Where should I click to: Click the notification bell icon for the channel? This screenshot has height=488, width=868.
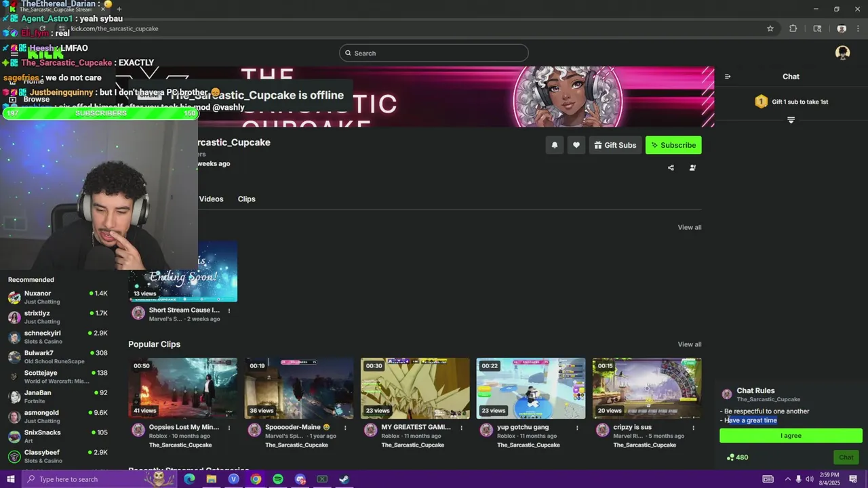(x=555, y=145)
